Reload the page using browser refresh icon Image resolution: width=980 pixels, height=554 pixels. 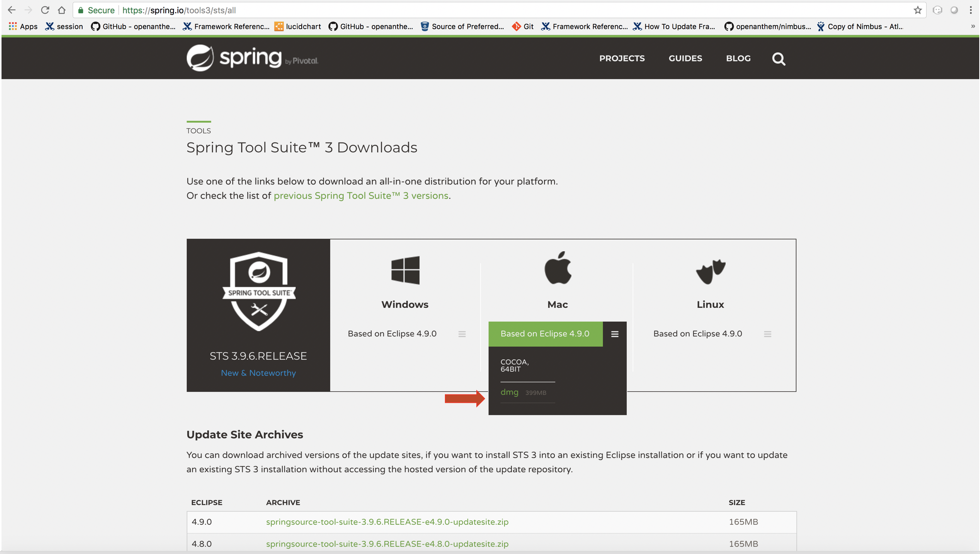pyautogui.click(x=45, y=10)
